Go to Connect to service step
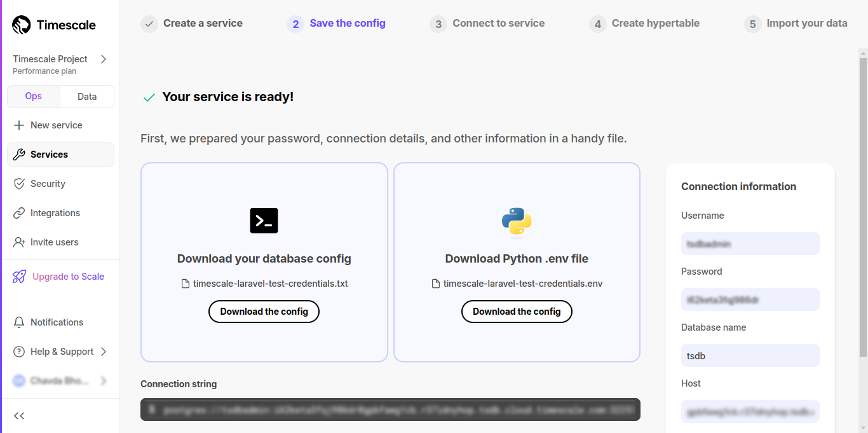The image size is (868, 433). (499, 23)
